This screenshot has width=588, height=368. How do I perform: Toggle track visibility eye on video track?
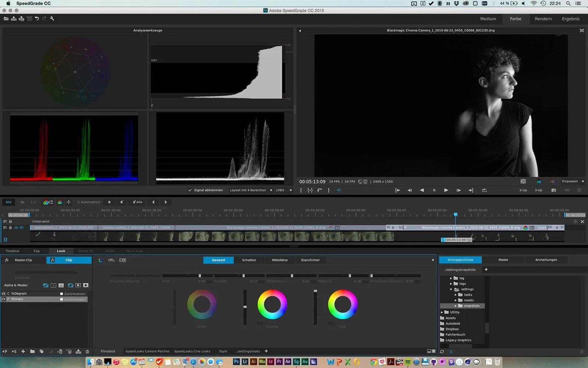coord(16,228)
